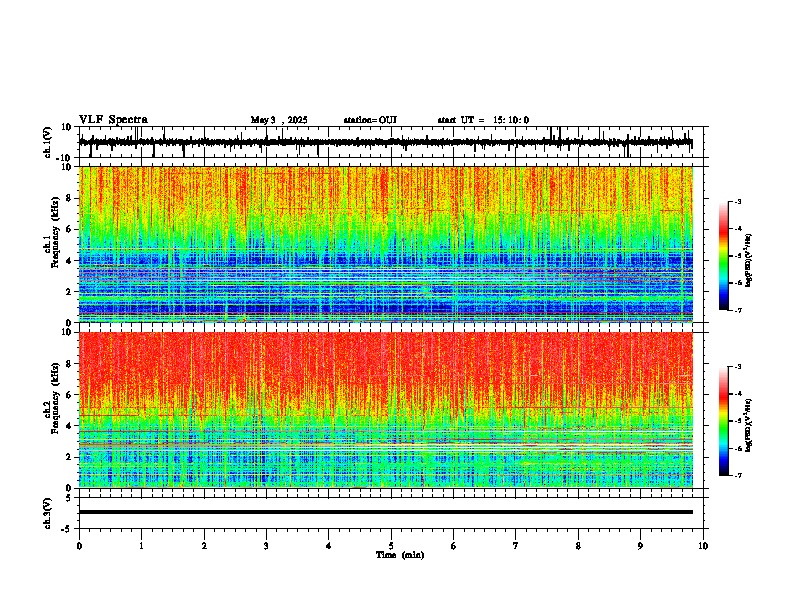
Task: Click the ch.2 spectrogram color scale bar
Action: [724, 421]
